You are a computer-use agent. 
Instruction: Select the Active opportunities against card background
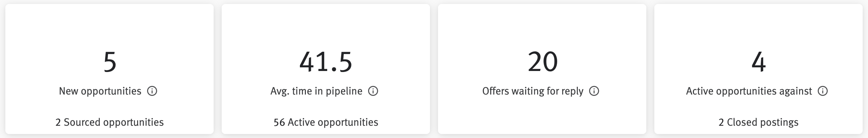pyautogui.click(x=759, y=27)
